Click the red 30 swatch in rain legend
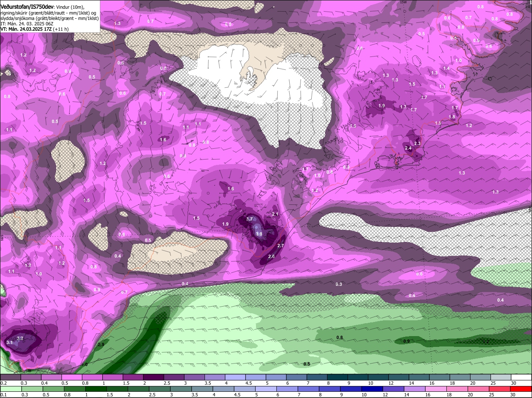Image resolution: width=532 pixels, height=398 pixels. pos(521,389)
